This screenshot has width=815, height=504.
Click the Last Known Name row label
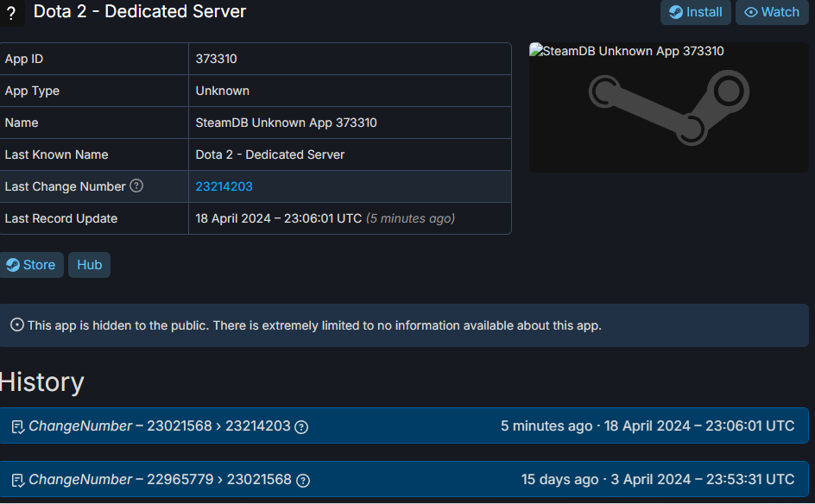tap(57, 154)
